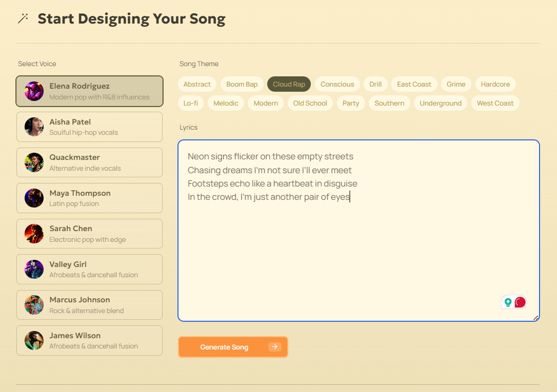Viewport: 557px width, 392px height.
Task: Click Quackmaster's colorful avatar
Action: coord(34,162)
